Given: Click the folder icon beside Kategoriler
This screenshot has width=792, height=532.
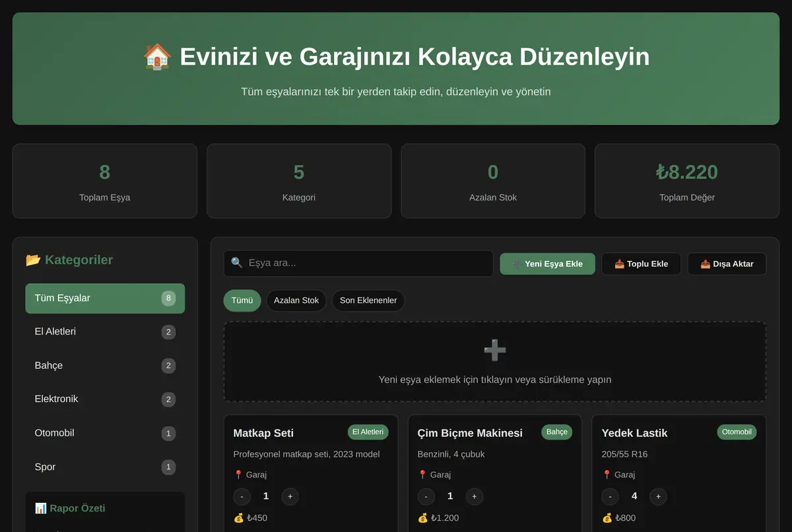Looking at the screenshot, I should pos(33,260).
